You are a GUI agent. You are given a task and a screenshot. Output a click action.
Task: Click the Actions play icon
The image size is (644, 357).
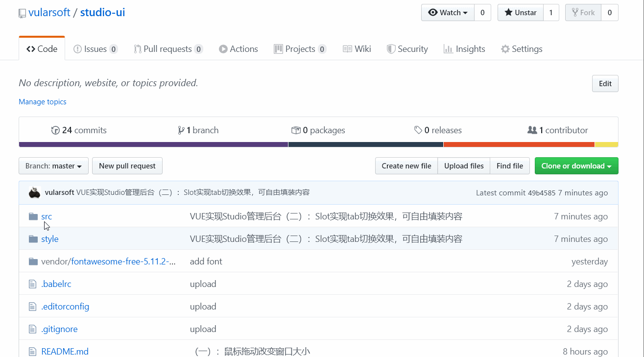[x=223, y=49]
